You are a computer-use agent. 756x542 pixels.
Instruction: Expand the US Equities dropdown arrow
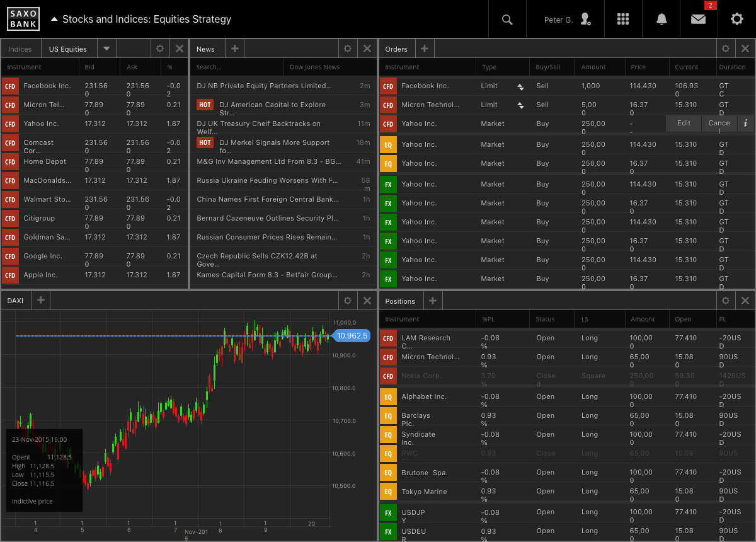pos(106,49)
